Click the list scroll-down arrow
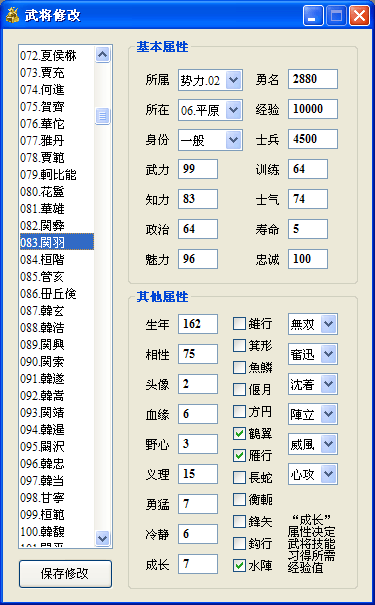 [103, 538]
